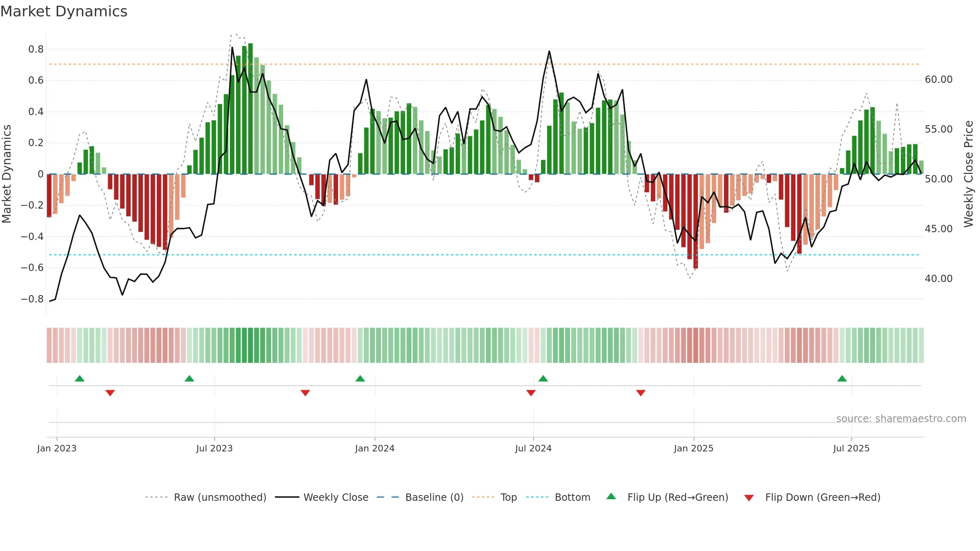Click the Weekly Close Price axis title

[969, 174]
